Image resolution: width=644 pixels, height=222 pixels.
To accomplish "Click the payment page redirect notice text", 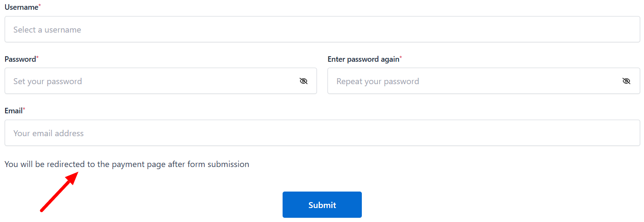I will (x=127, y=164).
